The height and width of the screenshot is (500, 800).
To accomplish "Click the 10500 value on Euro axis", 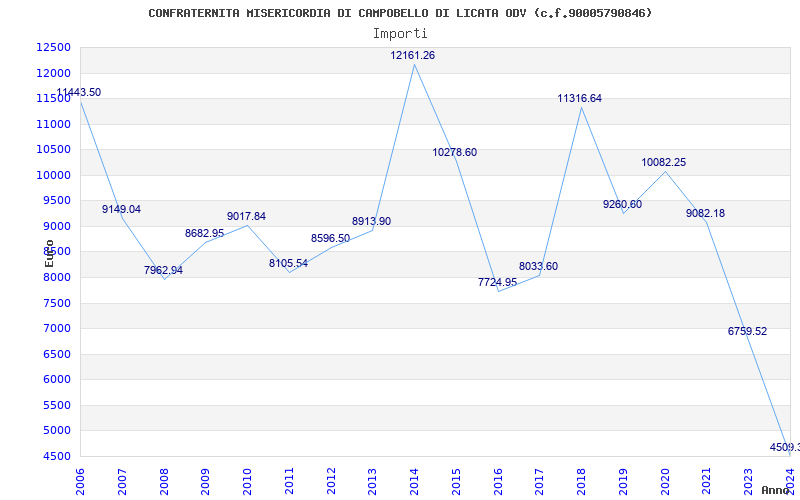I will [53, 150].
